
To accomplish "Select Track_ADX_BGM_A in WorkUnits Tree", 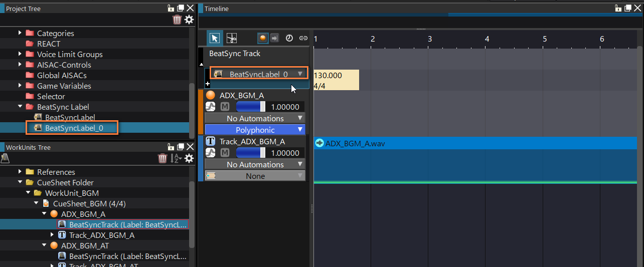I will [x=101, y=235].
